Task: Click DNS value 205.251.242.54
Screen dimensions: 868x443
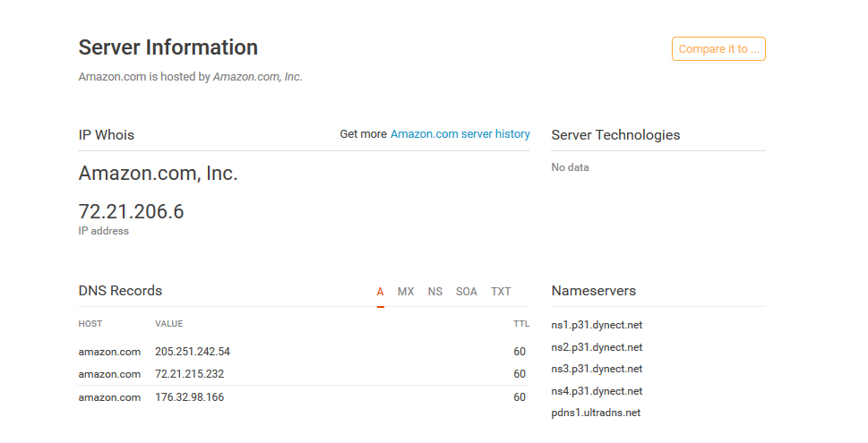Action: pyautogui.click(x=193, y=352)
